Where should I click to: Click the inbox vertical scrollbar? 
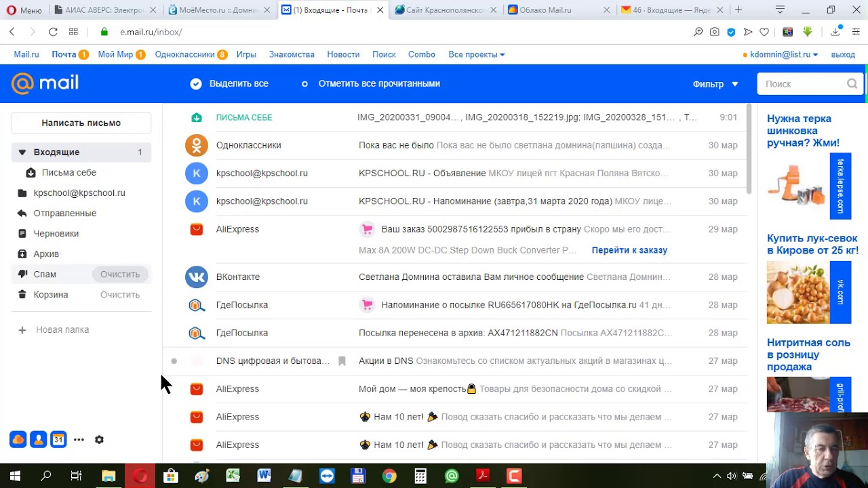tap(749, 149)
